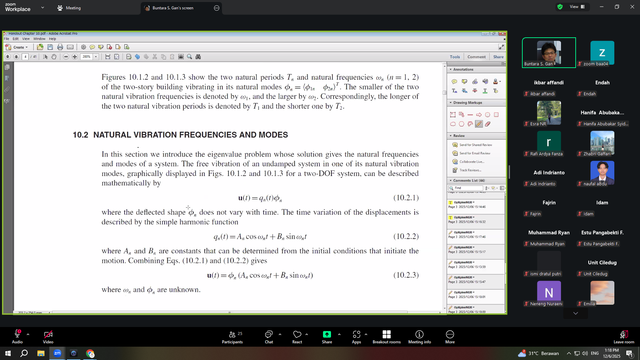Click the Print icon in Acrobat toolbar
640x360 pixels.
coord(60,47)
